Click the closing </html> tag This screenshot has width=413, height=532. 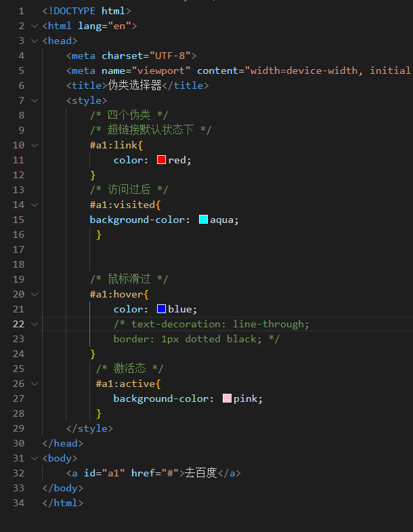(63, 503)
